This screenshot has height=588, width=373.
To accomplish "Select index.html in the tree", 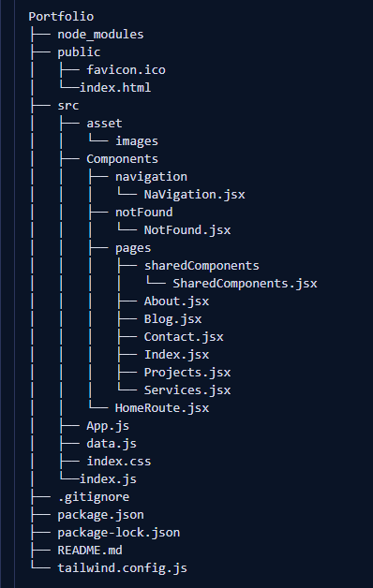I will (x=115, y=87).
